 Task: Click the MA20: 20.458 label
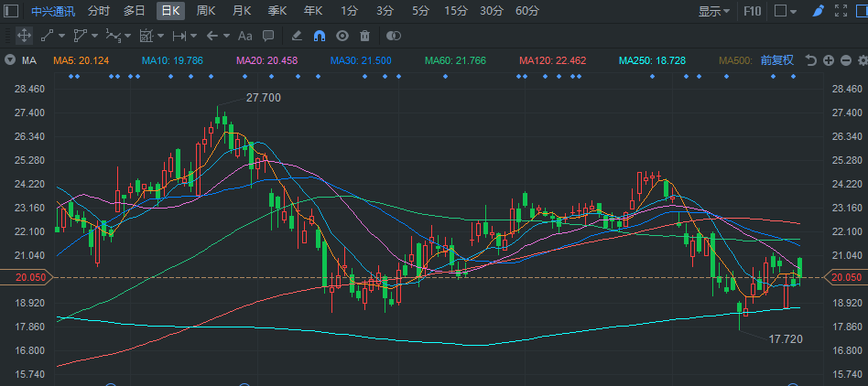(266, 60)
